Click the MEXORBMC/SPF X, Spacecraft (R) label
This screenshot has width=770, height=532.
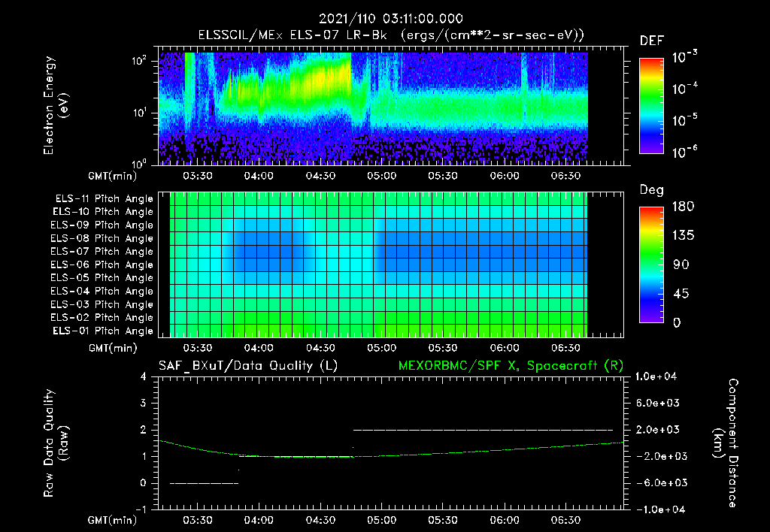(x=511, y=366)
